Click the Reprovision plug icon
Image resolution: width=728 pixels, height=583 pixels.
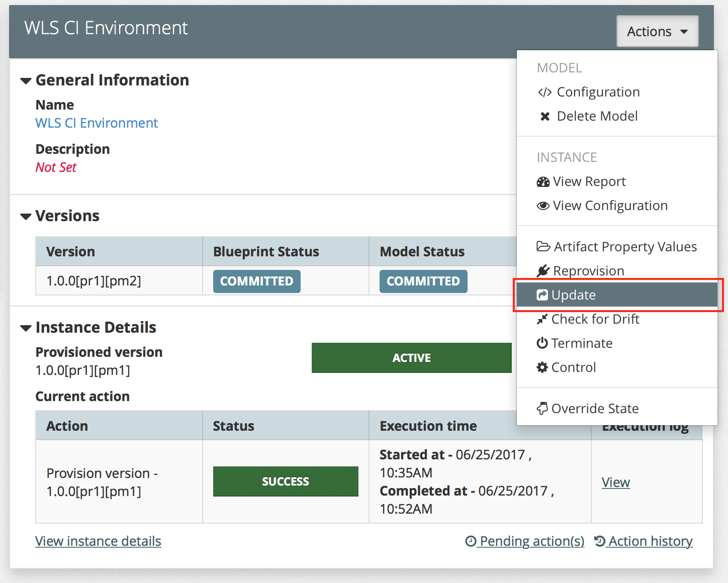[x=543, y=271]
